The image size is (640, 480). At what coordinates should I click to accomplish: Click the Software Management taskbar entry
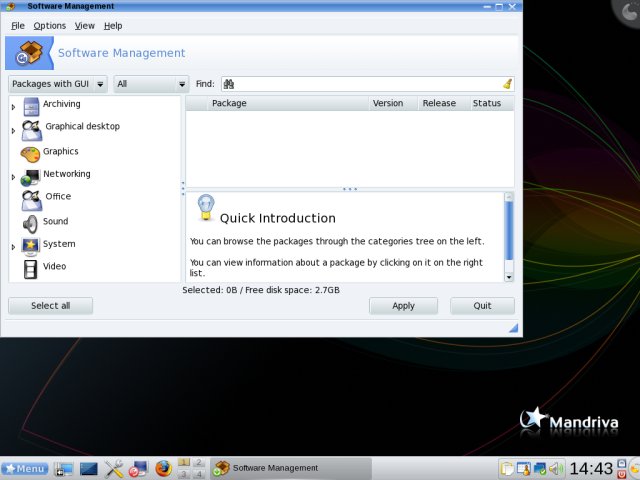coord(291,468)
